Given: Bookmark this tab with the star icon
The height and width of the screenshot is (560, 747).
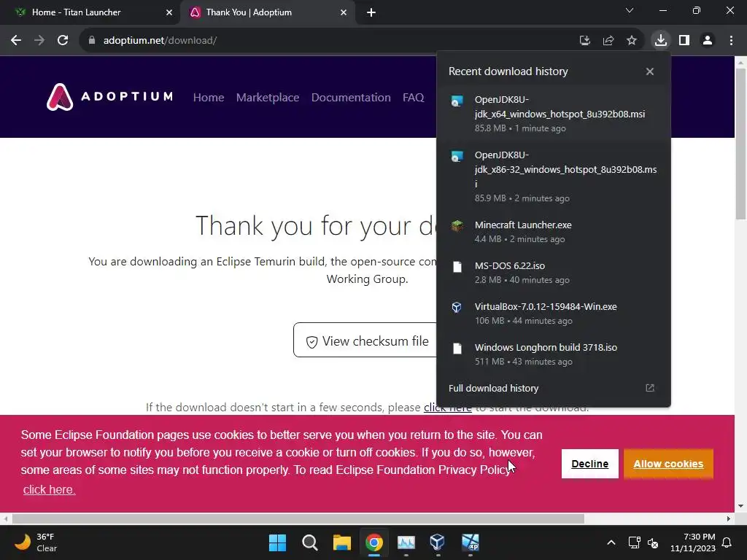Looking at the screenshot, I should pyautogui.click(x=632, y=41).
